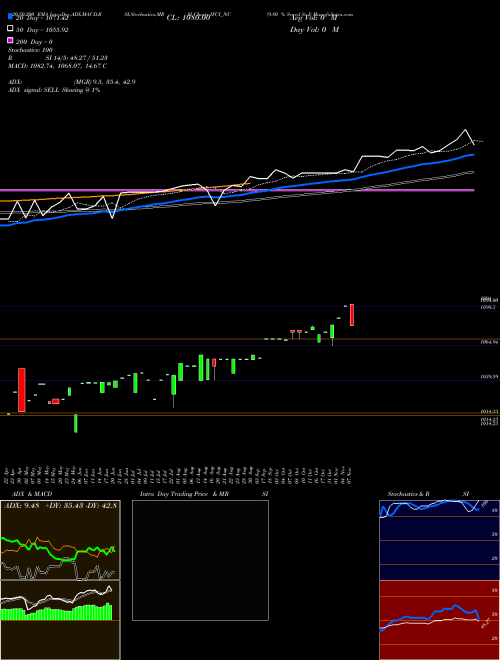This screenshot has height=660, width=500.
Task: Open the blue Stochastics chart panel
Action: coord(439,540)
